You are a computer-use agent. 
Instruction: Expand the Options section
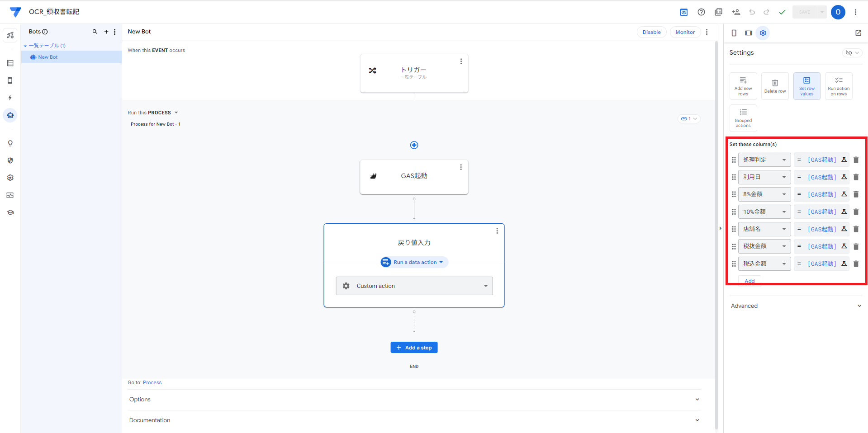[414, 400]
